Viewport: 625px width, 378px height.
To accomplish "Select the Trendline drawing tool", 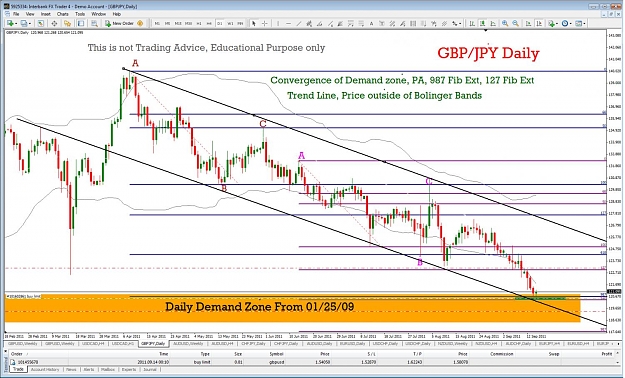I will (x=299, y=24).
